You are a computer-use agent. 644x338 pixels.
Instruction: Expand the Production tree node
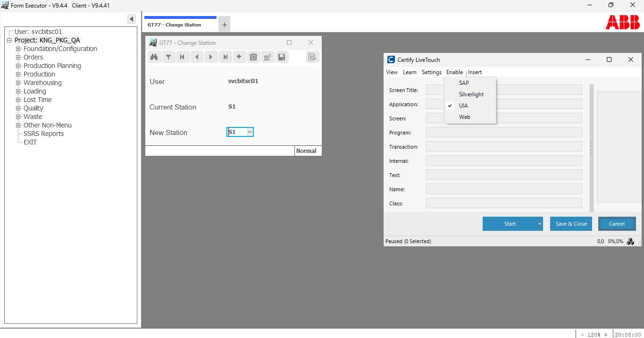[17, 74]
